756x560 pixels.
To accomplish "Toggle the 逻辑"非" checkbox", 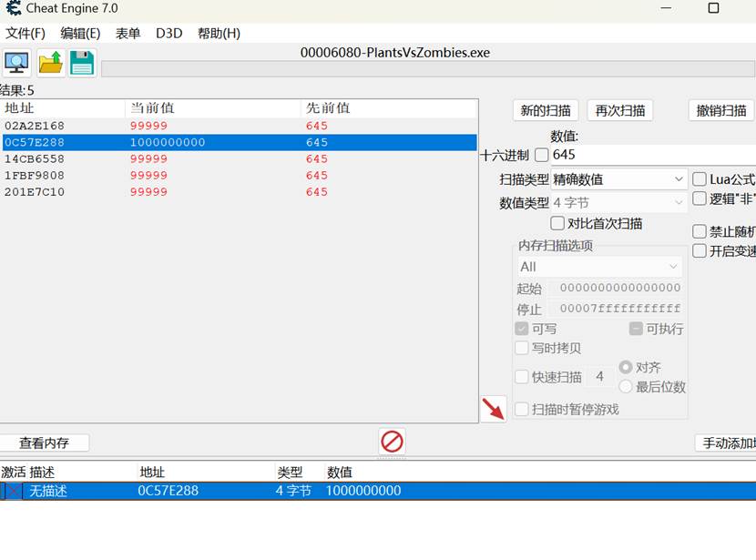I will (x=700, y=199).
